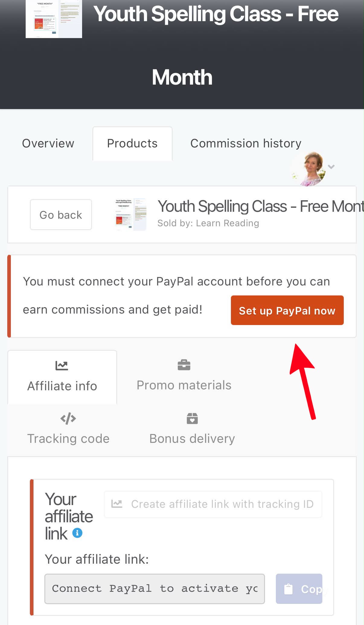Click the Bonus delivery gift box icon
364x625 pixels.
tap(192, 418)
